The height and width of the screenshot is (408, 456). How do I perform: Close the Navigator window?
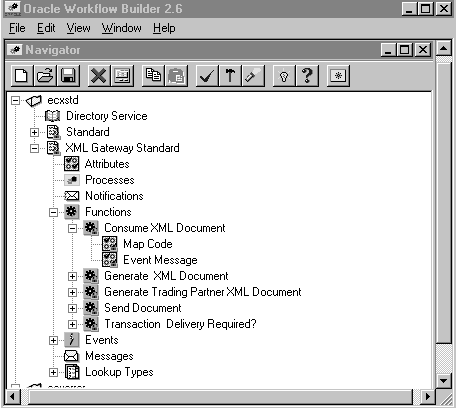(x=423, y=50)
